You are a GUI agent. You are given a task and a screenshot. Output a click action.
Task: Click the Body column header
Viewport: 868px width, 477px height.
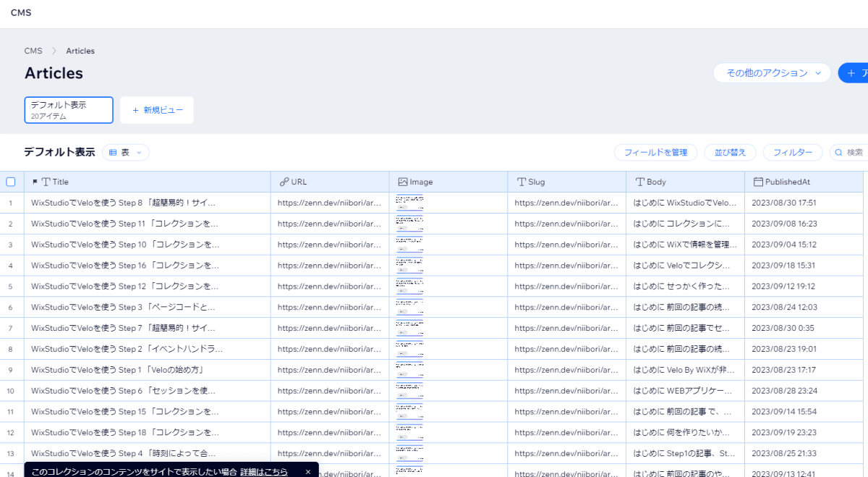[686, 182]
